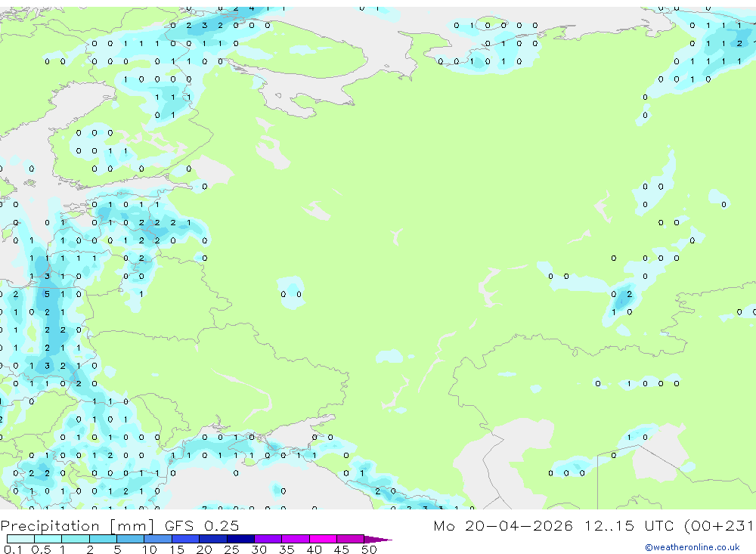Choose the 20–25 mm dark blue swatch

pos(213,539)
